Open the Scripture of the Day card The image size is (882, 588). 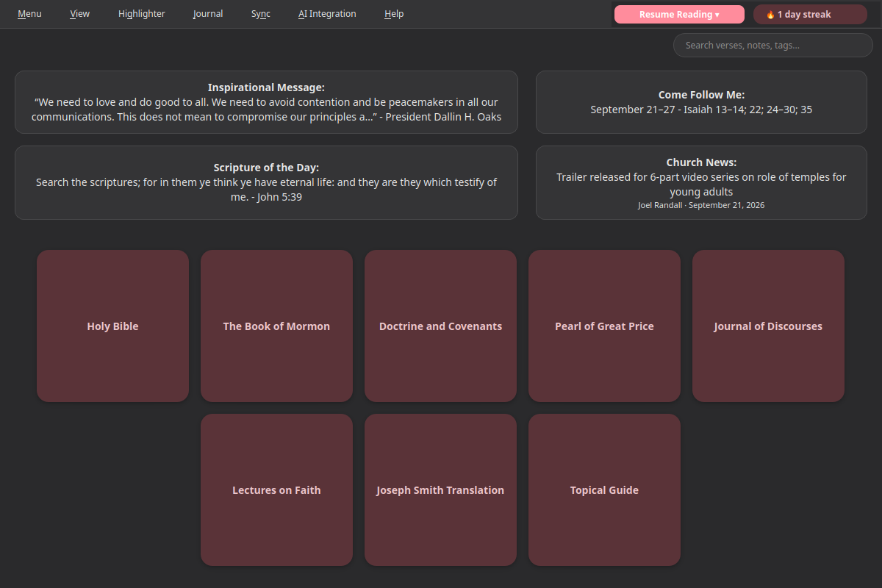coord(266,182)
